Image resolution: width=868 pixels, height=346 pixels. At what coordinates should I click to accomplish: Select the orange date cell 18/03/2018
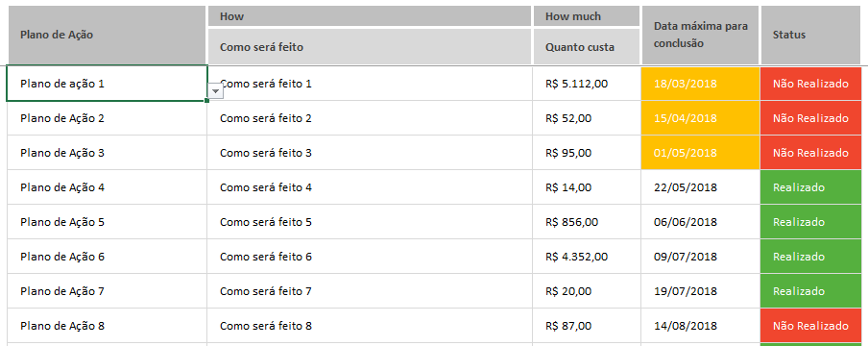pyautogui.click(x=700, y=84)
